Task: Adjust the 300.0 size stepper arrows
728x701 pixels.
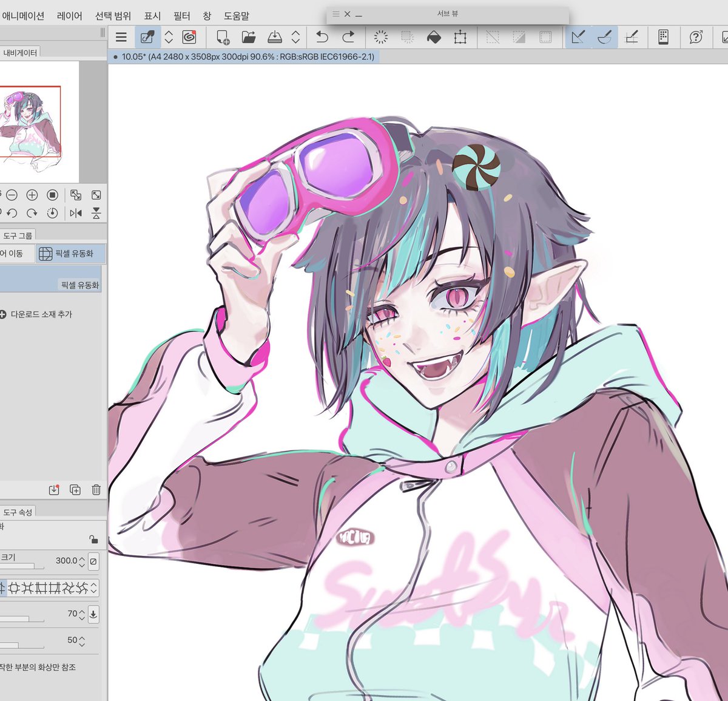Action: pyautogui.click(x=83, y=561)
